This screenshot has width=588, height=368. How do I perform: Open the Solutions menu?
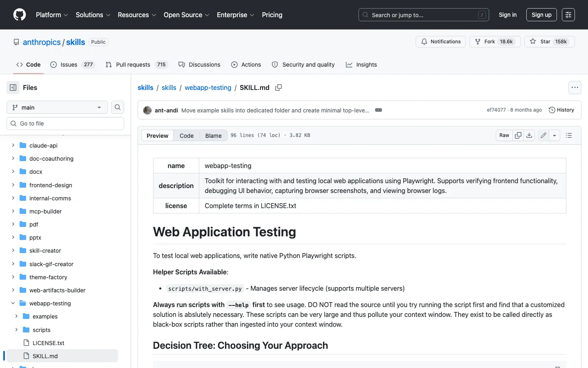93,15
